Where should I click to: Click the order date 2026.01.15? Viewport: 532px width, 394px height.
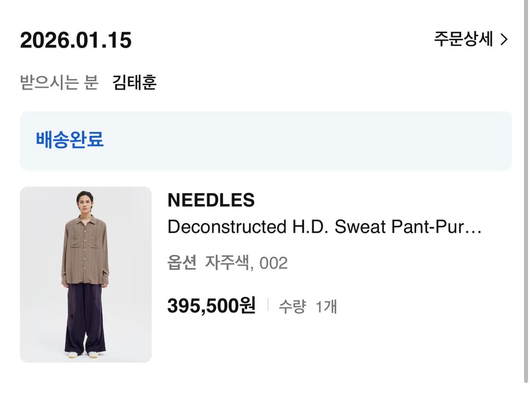point(76,40)
